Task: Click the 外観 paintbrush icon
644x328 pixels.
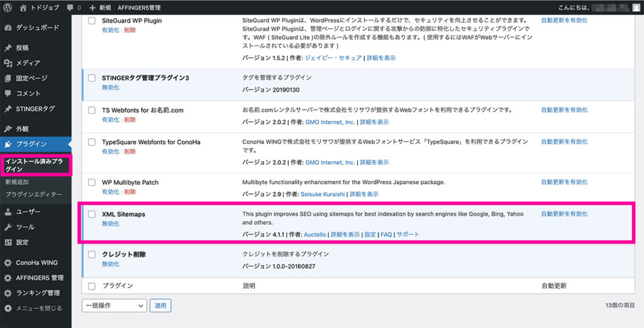Action: click(x=8, y=128)
